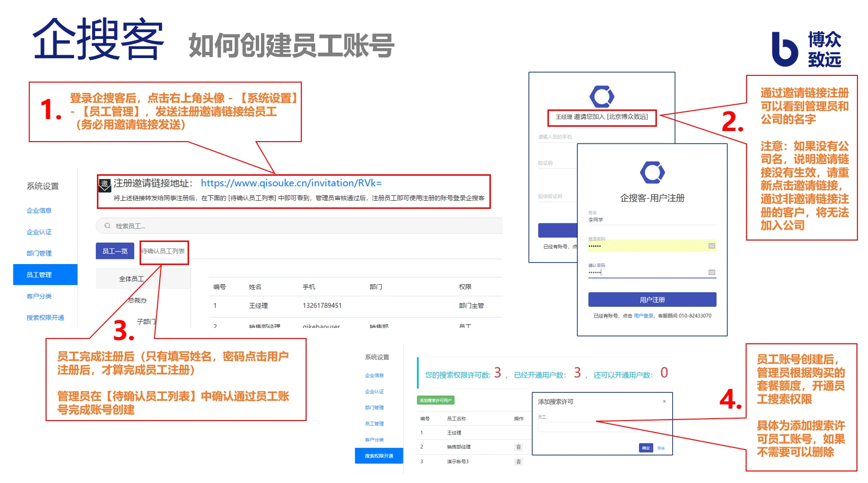
Task: Open 部门管理 in the search-permission panel sidebar
Action: [374, 408]
